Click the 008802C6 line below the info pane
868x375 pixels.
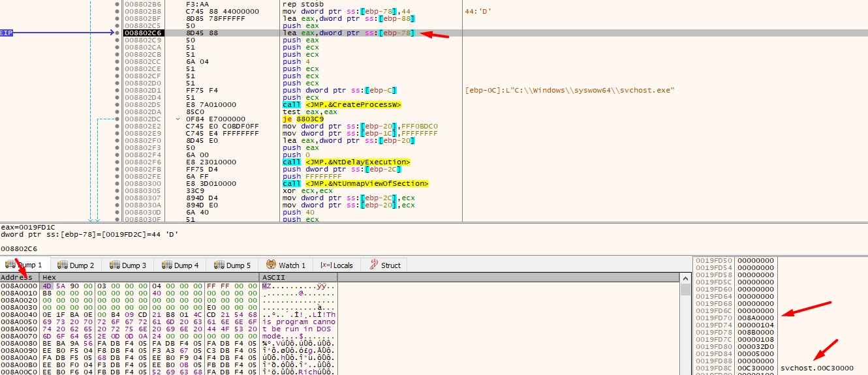tap(19, 248)
